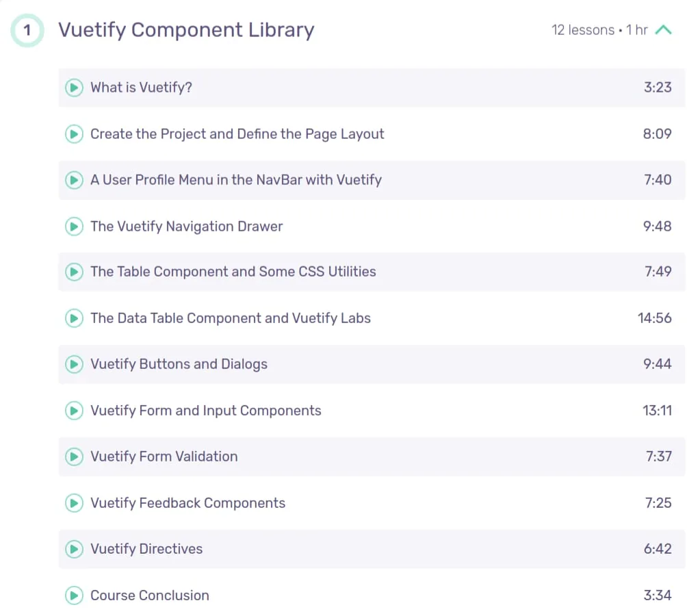Play icon beside Course Conclusion
The height and width of the screenshot is (616, 687).
(74, 595)
